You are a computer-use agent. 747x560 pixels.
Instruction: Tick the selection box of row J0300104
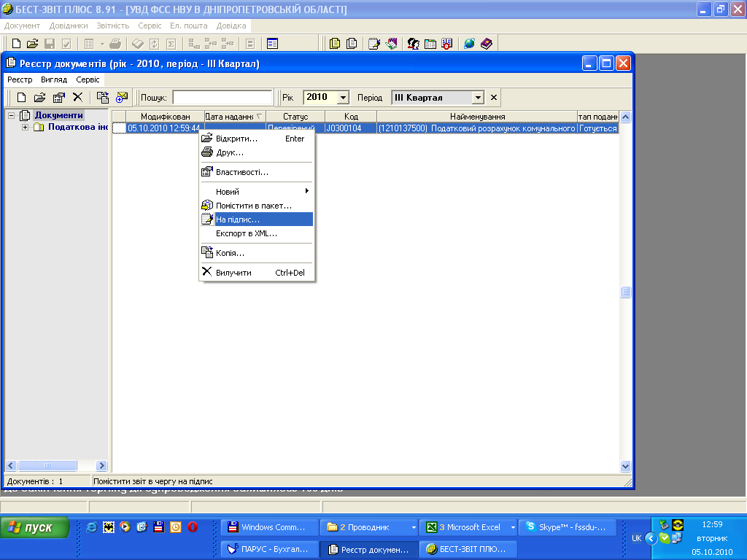click(x=119, y=128)
